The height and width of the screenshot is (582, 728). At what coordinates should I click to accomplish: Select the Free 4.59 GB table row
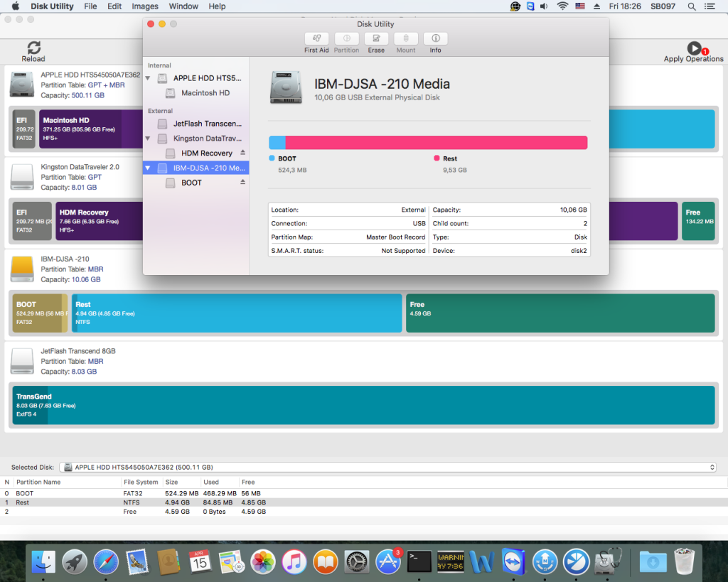(x=364, y=512)
